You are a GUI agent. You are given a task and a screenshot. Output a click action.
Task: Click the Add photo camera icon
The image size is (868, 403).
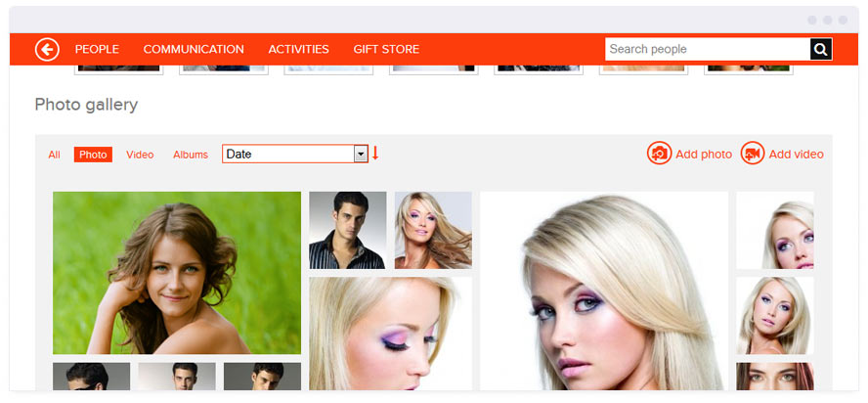pos(659,154)
